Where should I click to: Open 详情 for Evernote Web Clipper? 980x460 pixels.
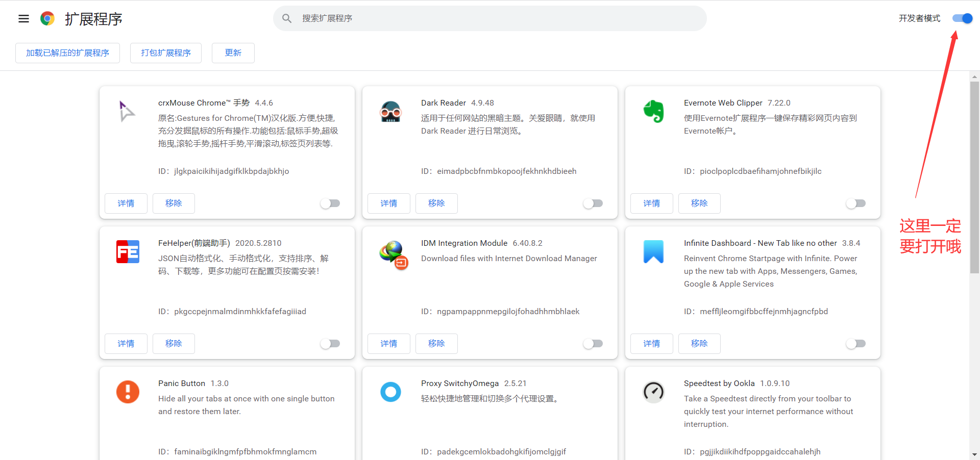652,203
